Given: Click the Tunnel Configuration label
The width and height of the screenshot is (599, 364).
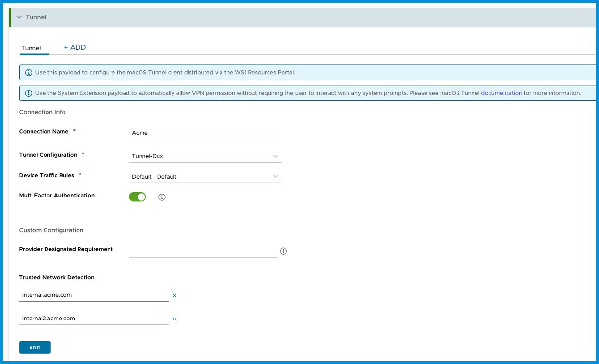Looking at the screenshot, I should pyautogui.click(x=48, y=155).
